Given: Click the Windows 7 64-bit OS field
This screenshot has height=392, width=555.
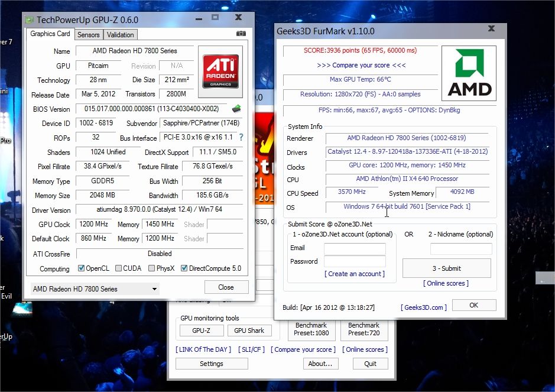Looking at the screenshot, I should [407, 206].
